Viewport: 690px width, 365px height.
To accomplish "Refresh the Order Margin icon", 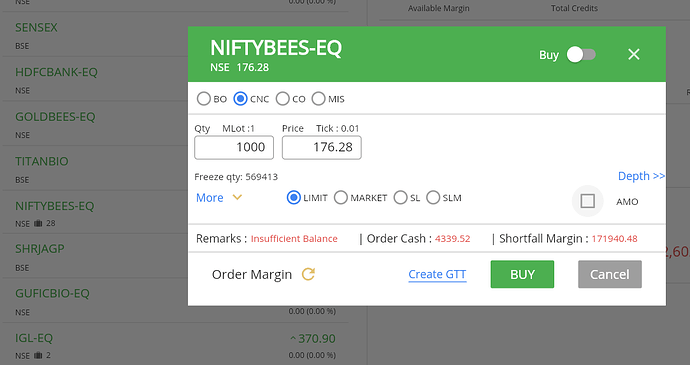I will click(308, 274).
